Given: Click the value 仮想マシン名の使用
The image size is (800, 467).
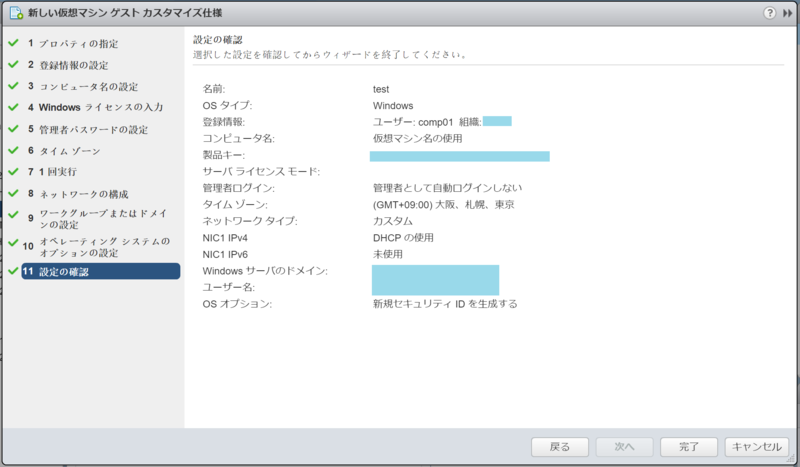Looking at the screenshot, I should coord(417,138).
